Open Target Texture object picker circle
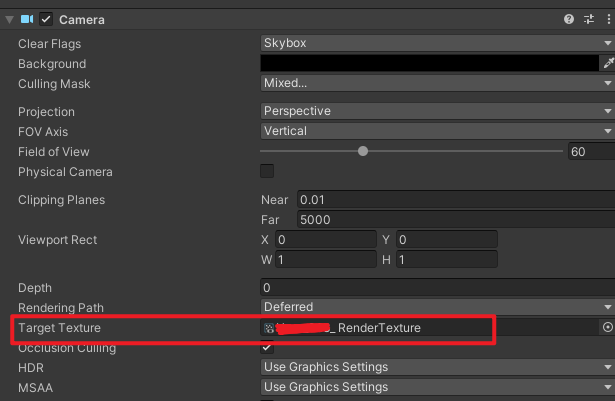615x401 pixels. [608, 327]
